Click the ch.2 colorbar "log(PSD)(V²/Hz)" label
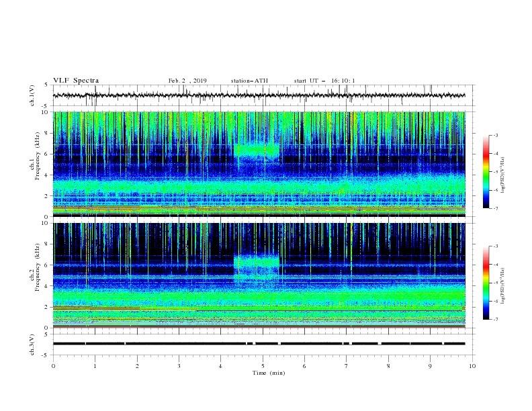The height and width of the screenshot is (411, 532). (503, 286)
